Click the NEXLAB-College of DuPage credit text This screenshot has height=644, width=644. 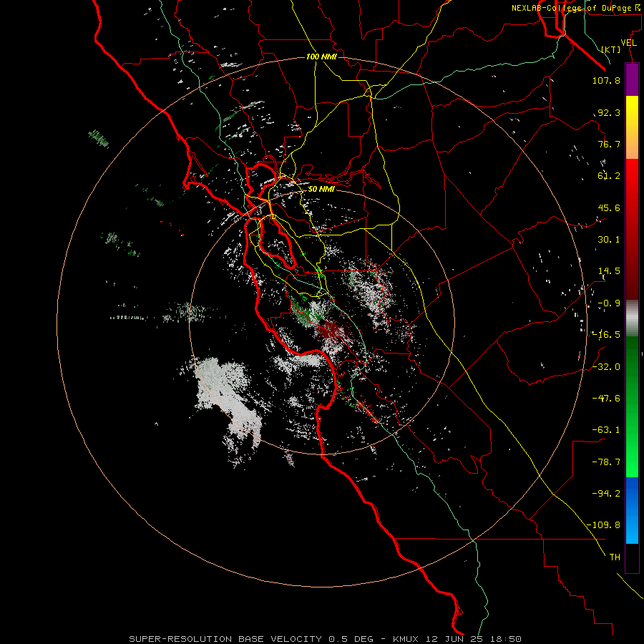click(x=576, y=8)
